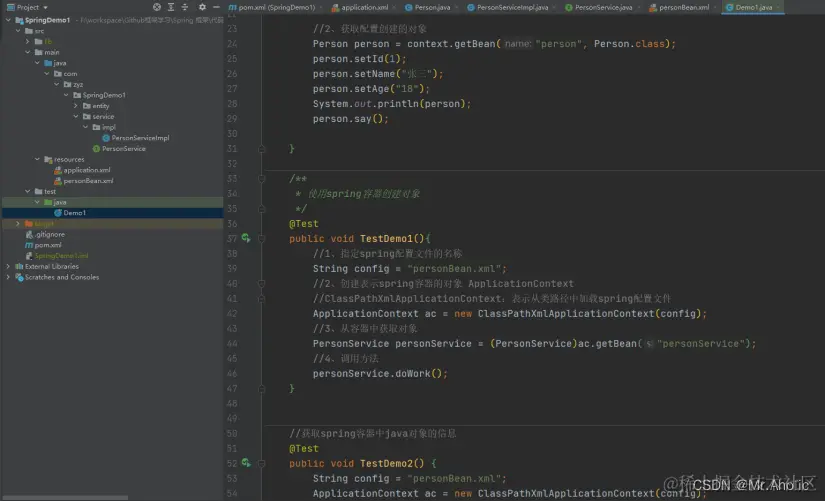Screen dimensions: 825x501
Task: Click the personBean.xml file icon in tree
Action: 58,181
